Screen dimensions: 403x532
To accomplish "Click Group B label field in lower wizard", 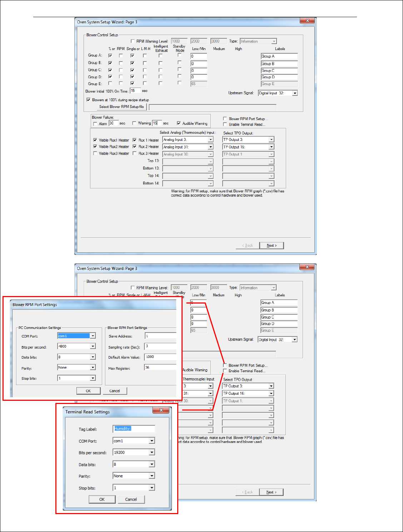I will pos(279,310).
